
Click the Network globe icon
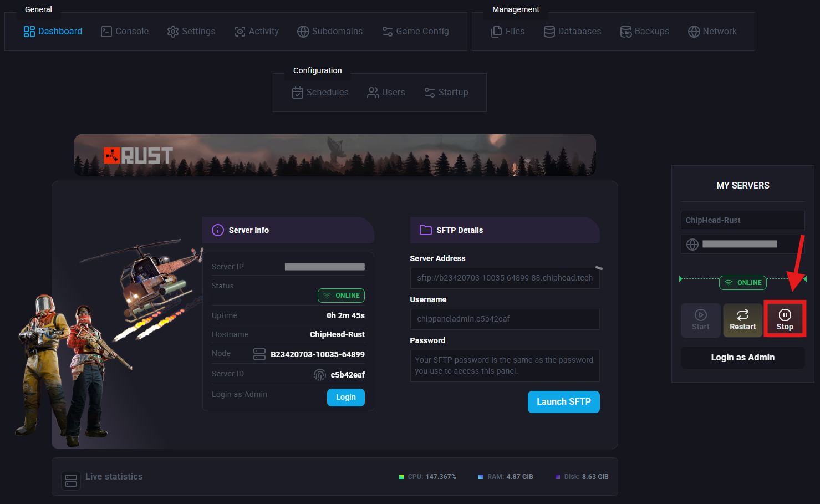click(694, 32)
